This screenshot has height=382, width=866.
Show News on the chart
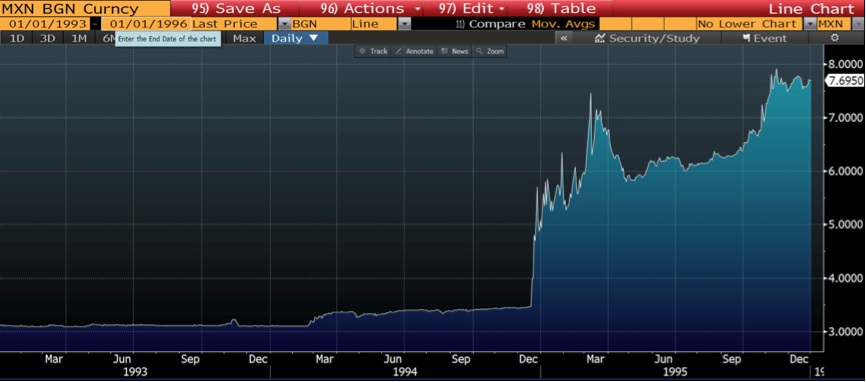tap(455, 51)
